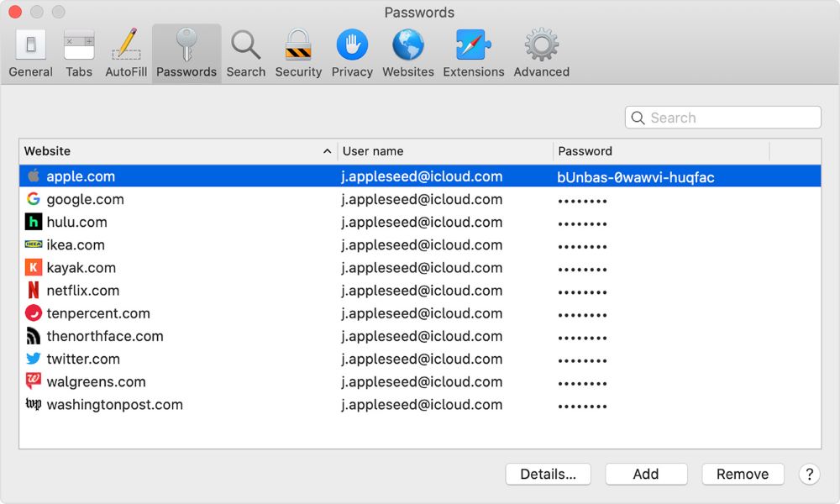Viewport: 840px width, 504px height.
Task: Open the Search magnifier preferences pane
Action: [x=245, y=54]
